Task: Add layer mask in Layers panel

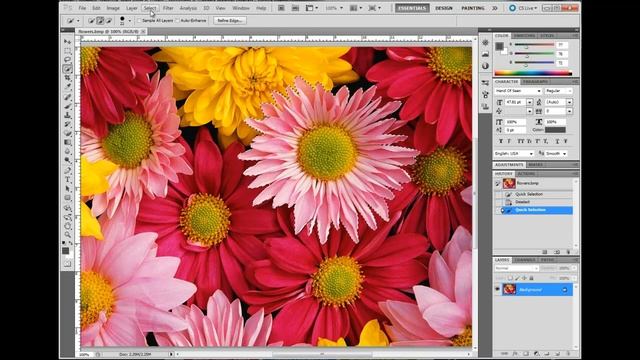Action: [x=526, y=353]
